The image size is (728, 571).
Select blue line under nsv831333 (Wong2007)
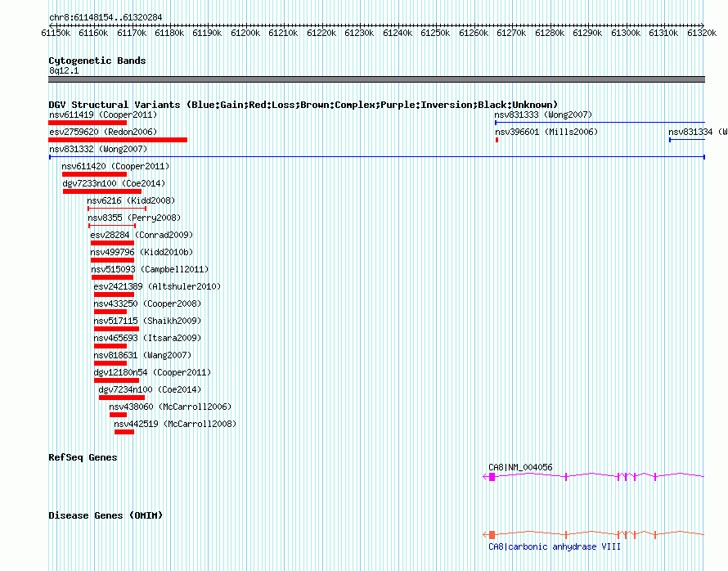tap(600, 123)
